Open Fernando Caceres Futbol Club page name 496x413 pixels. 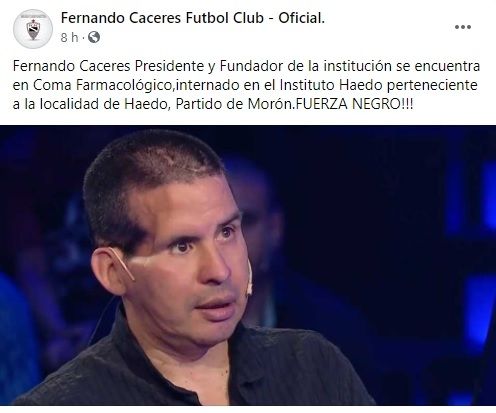[193, 18]
